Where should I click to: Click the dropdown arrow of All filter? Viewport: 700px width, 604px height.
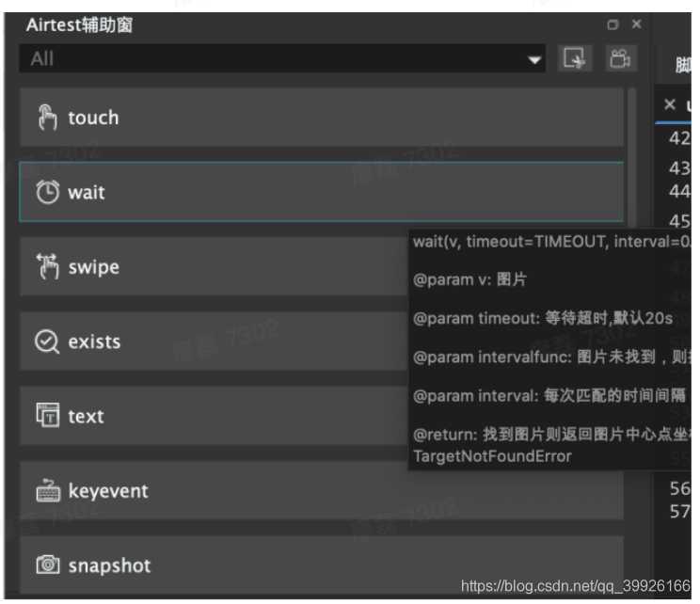(534, 59)
